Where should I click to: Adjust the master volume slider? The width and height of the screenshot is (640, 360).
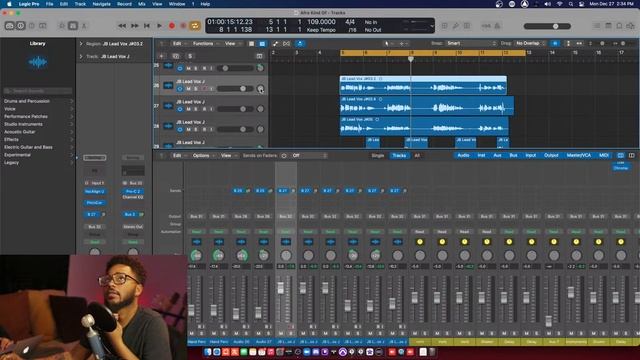tap(547, 26)
